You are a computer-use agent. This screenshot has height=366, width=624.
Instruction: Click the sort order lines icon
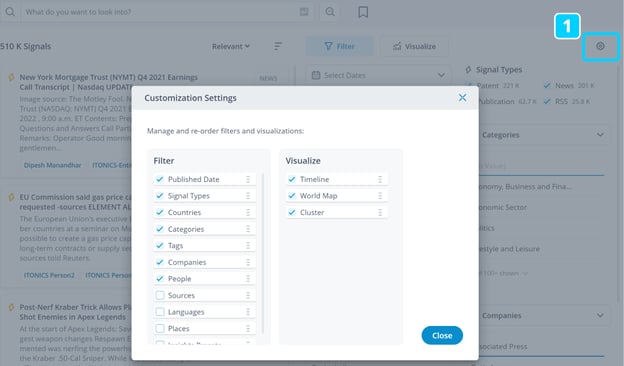tap(278, 47)
